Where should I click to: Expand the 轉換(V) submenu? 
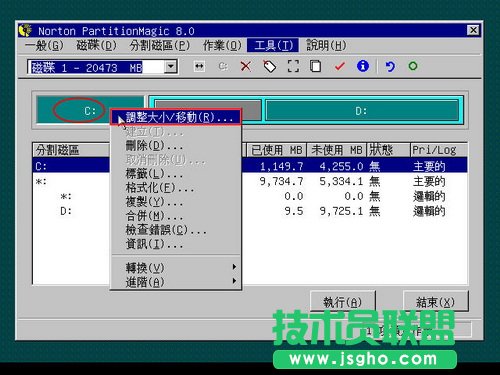coord(176,267)
